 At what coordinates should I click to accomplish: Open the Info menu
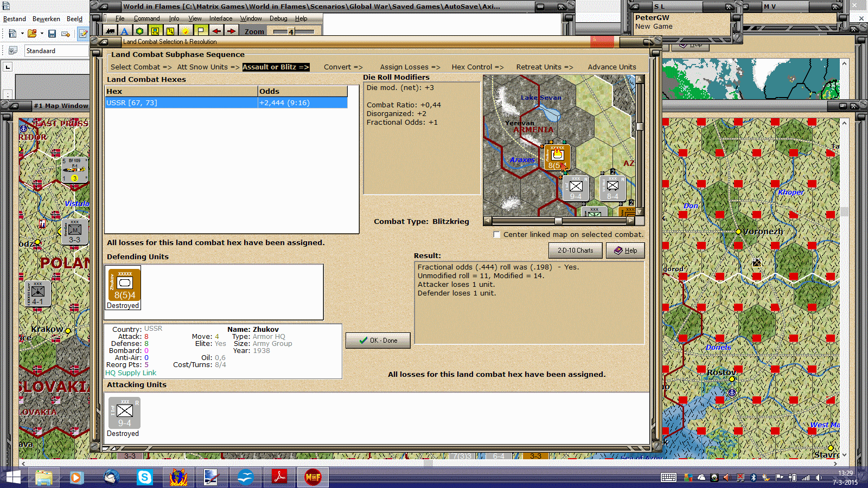(174, 18)
